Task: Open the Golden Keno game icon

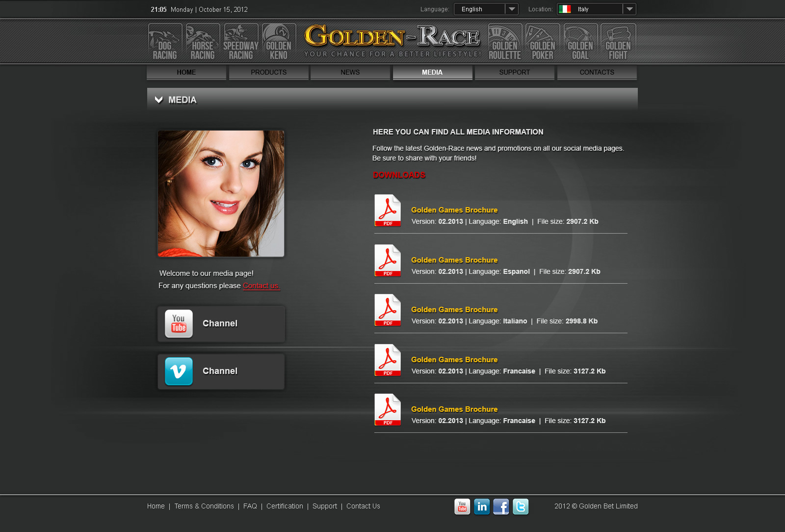Action: coord(279,42)
